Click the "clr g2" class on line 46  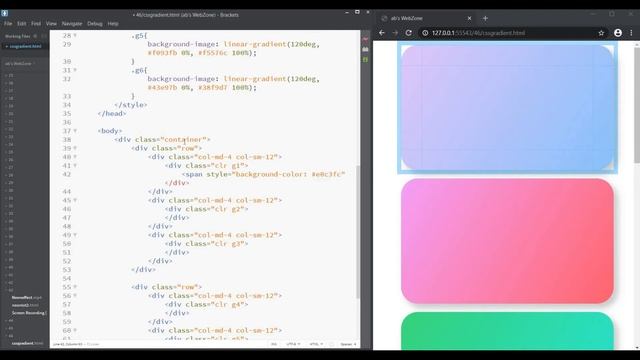pyautogui.click(x=228, y=209)
